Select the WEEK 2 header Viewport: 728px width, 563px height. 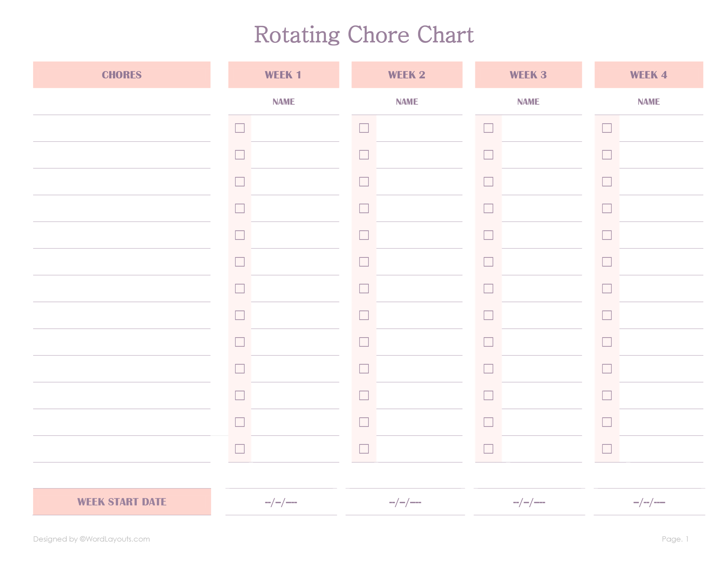tap(406, 75)
